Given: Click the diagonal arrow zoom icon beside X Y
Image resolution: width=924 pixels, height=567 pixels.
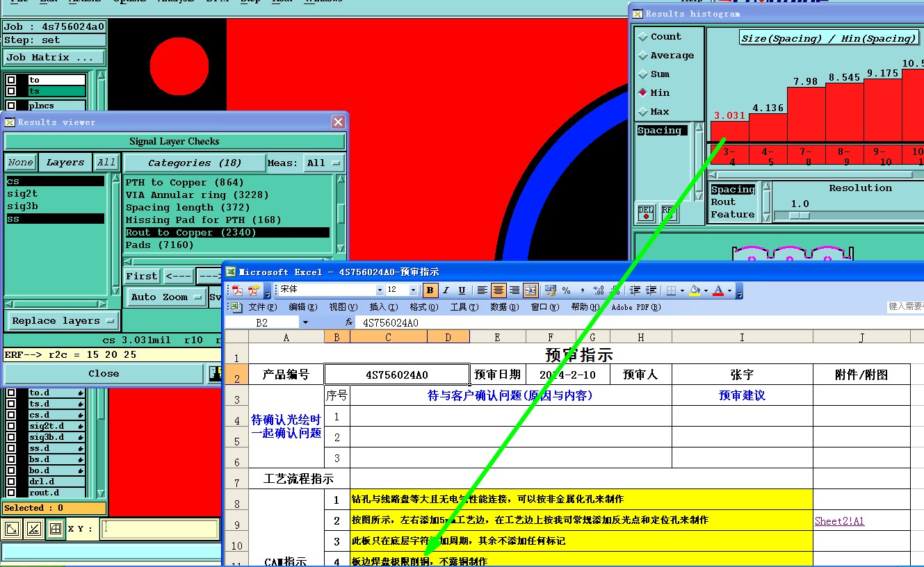Looking at the screenshot, I should click(x=12, y=529).
